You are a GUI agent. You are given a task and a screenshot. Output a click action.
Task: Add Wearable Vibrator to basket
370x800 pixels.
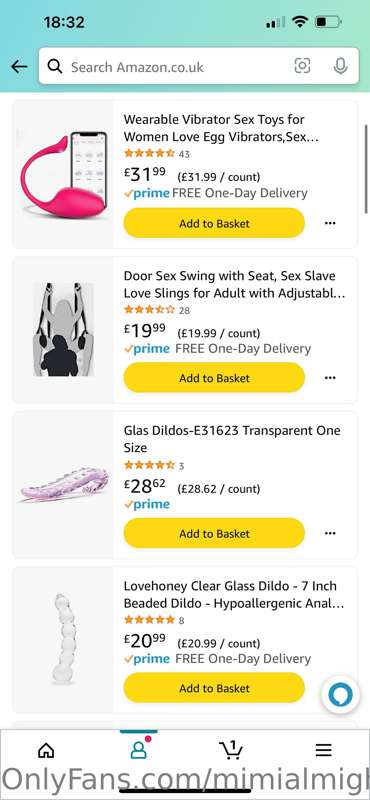[214, 223]
